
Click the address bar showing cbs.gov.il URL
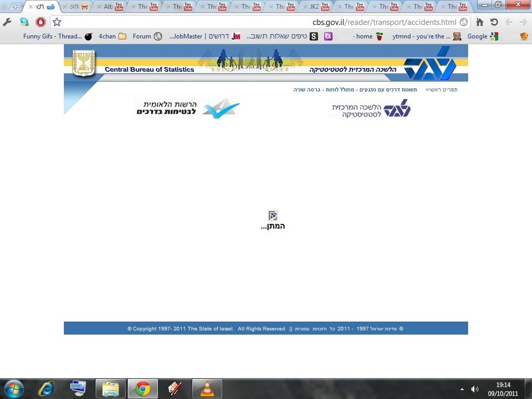260,22
